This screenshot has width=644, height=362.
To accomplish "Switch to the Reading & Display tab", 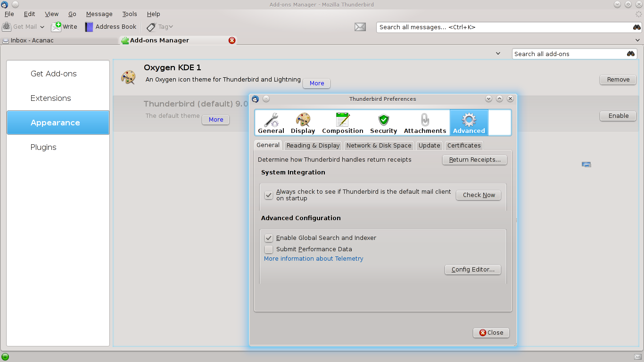I will [313, 145].
